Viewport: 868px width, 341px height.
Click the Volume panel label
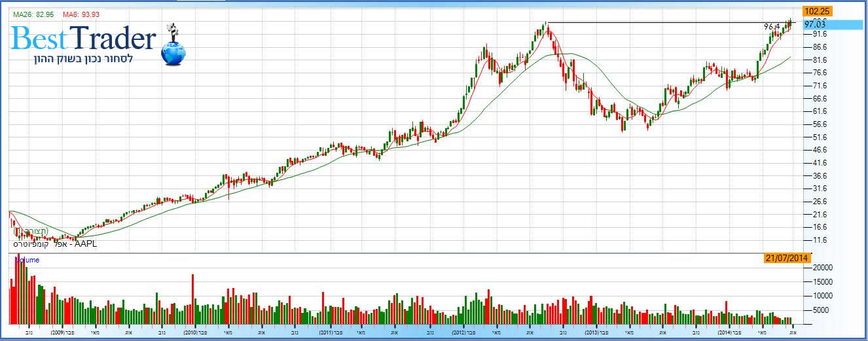coord(27,260)
